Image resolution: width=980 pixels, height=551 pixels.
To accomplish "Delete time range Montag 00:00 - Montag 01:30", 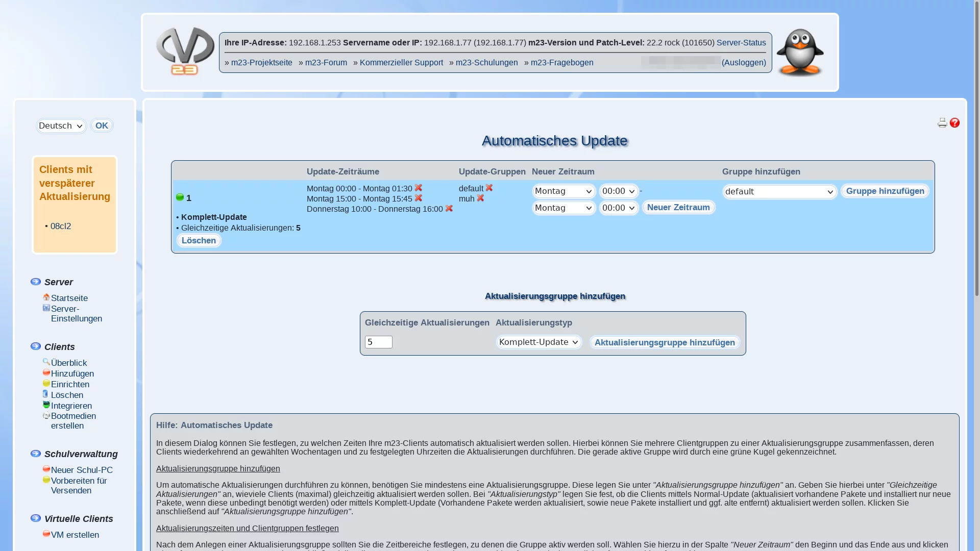I will pyautogui.click(x=419, y=188).
